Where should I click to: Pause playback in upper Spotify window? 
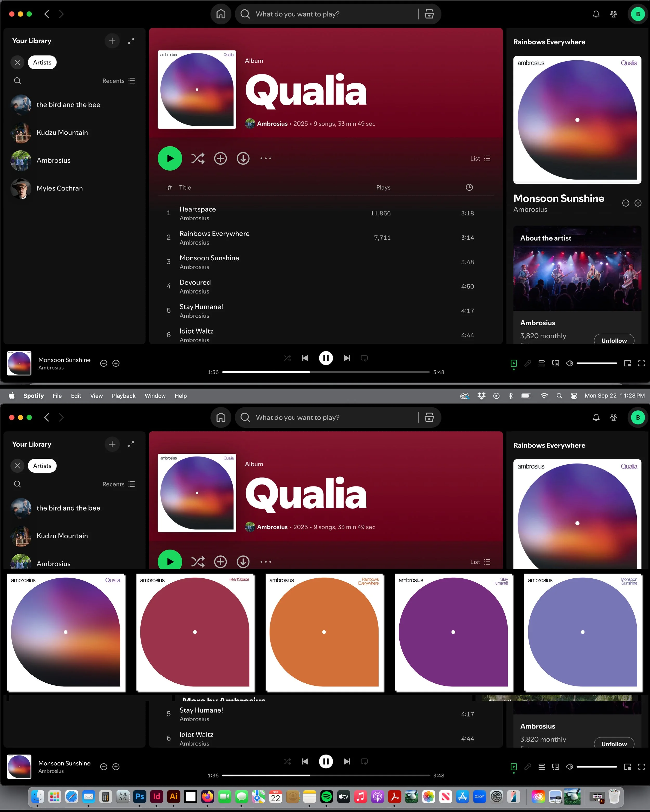tap(326, 358)
